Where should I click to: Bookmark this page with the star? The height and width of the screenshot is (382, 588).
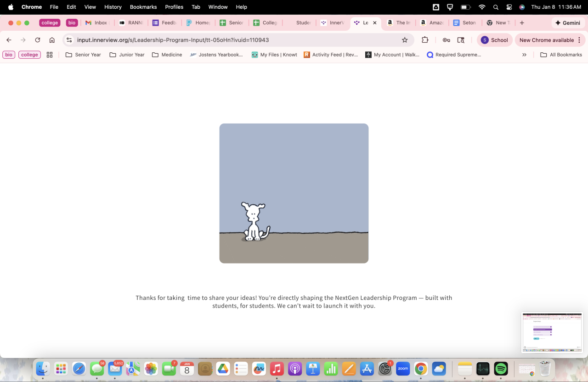[x=405, y=40]
